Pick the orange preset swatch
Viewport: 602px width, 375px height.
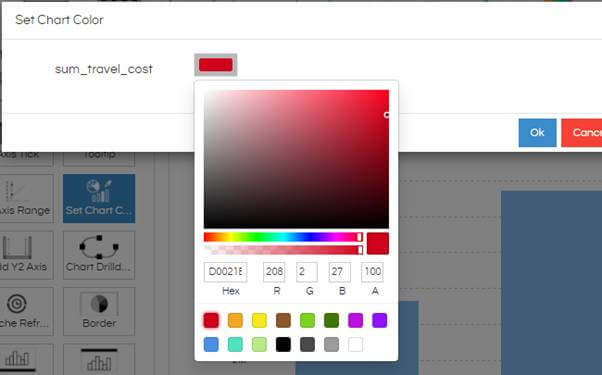coord(235,320)
